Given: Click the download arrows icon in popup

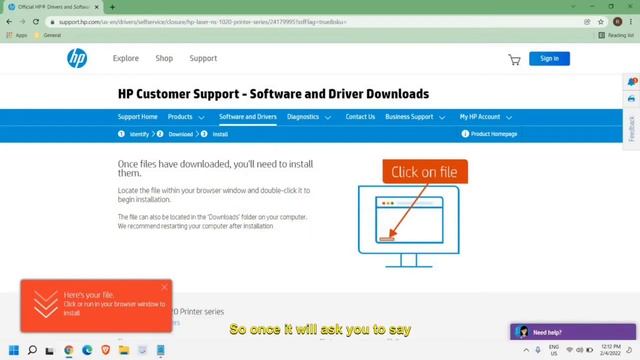Looking at the screenshot, I should point(46,304).
